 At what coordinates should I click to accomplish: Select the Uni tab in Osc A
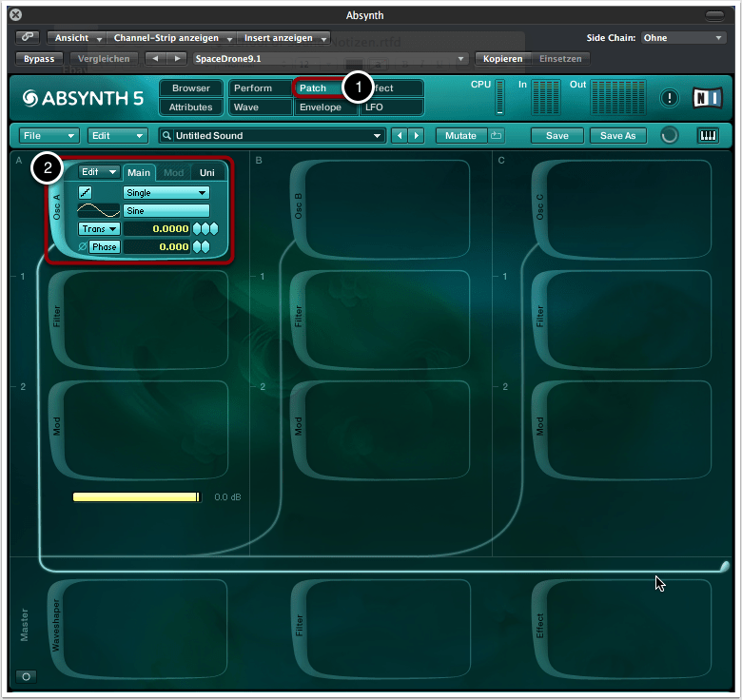tap(206, 173)
